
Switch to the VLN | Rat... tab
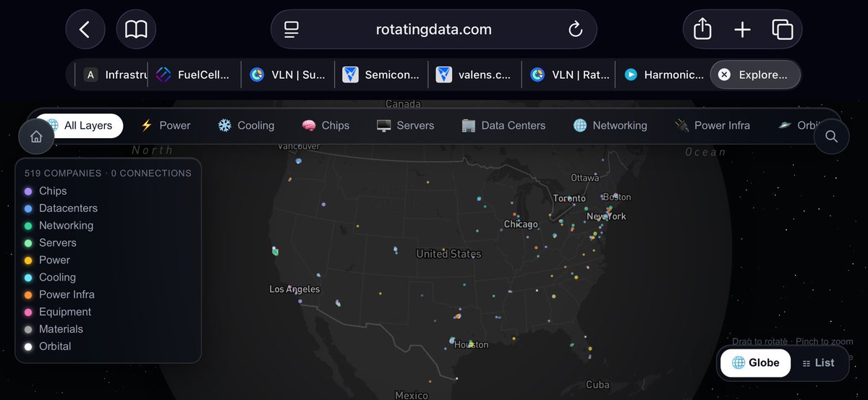569,75
